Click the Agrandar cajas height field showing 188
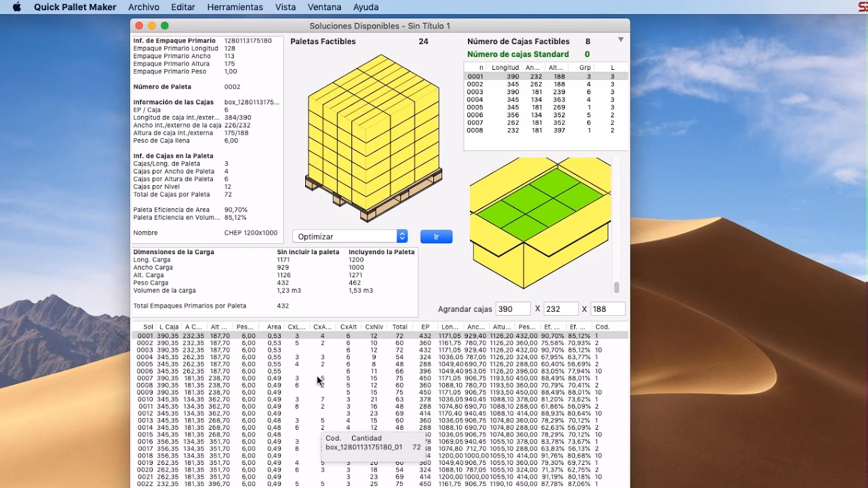Image resolution: width=868 pixels, height=488 pixels. pyautogui.click(x=608, y=309)
